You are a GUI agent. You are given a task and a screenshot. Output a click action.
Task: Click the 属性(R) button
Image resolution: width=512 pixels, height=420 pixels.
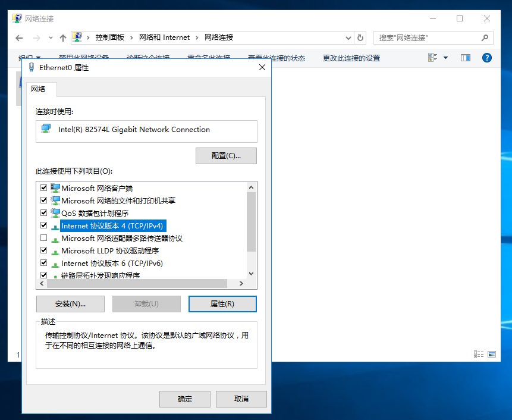222,304
